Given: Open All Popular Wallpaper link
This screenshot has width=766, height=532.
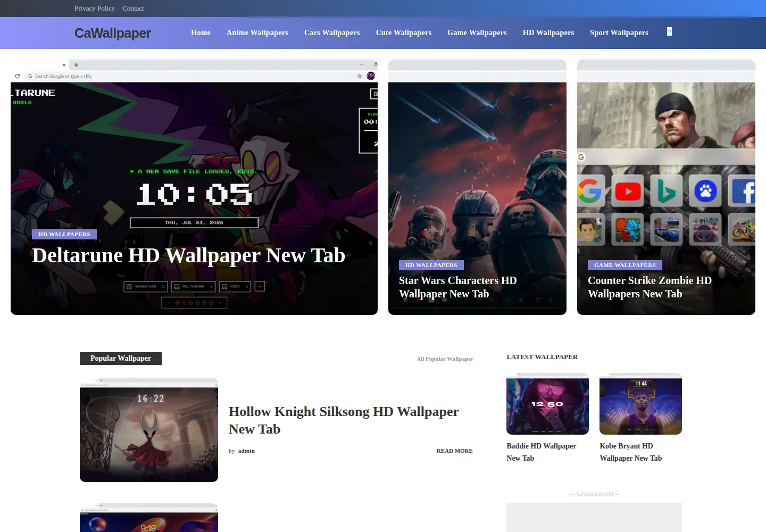Looking at the screenshot, I should (445, 359).
